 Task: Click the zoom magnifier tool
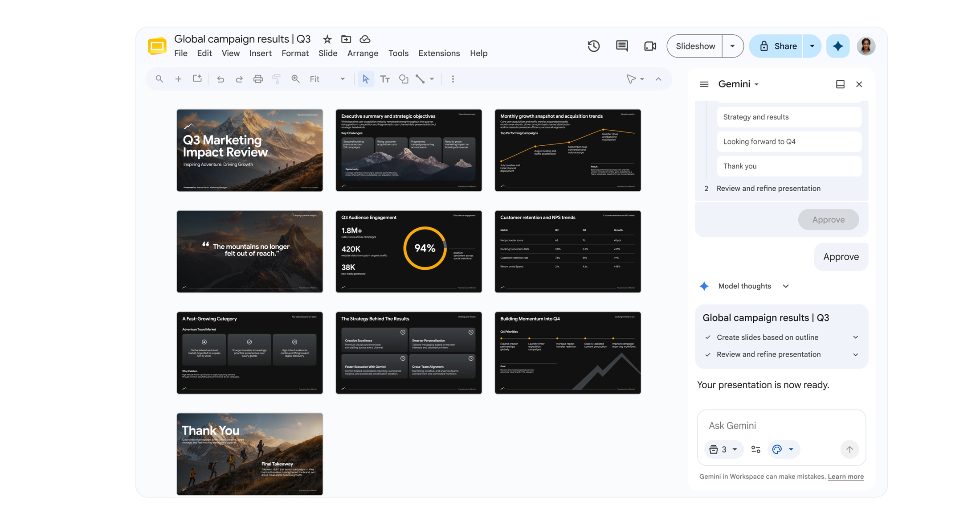coord(295,79)
